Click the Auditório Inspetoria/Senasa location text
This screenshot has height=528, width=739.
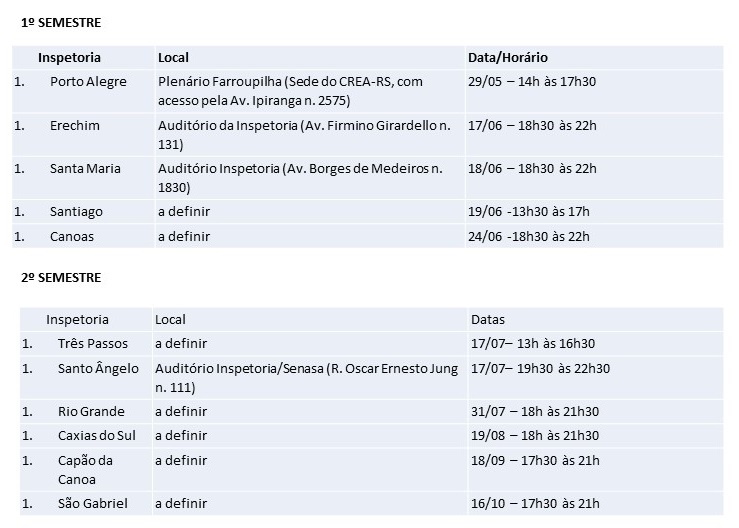[x=306, y=378]
